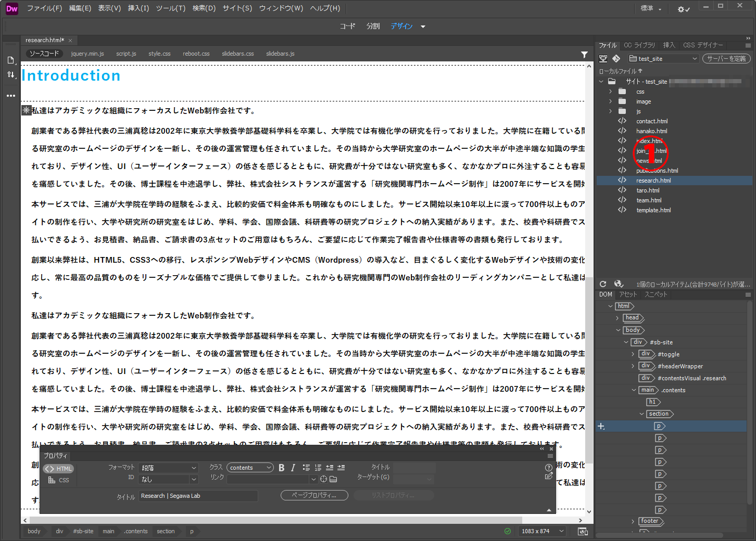This screenshot has width=756, height=541.
Task: Open the ID dropdown showing なし
Action: tap(169, 479)
